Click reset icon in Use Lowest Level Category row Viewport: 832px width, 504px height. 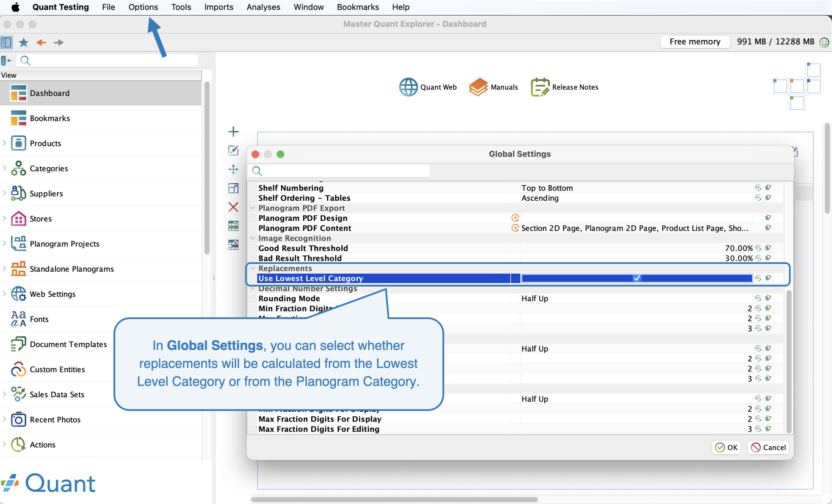coord(758,278)
